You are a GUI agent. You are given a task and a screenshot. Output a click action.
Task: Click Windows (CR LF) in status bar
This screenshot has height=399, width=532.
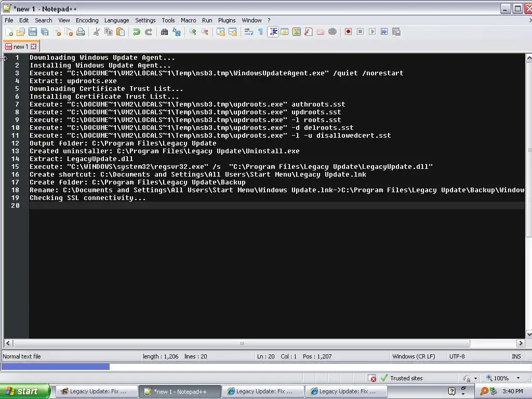pos(414,356)
